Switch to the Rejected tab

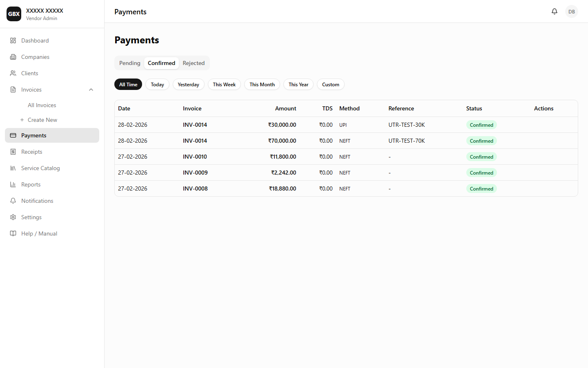[194, 63]
